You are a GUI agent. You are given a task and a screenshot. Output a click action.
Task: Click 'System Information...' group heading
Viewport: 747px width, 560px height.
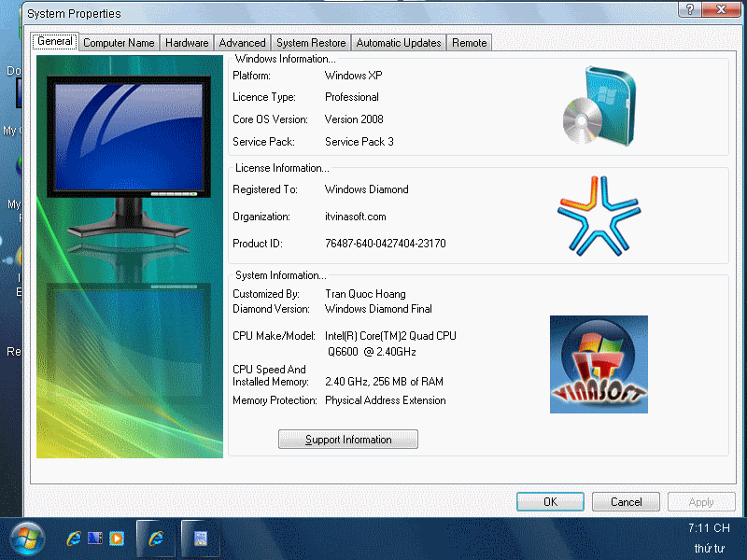click(x=281, y=275)
